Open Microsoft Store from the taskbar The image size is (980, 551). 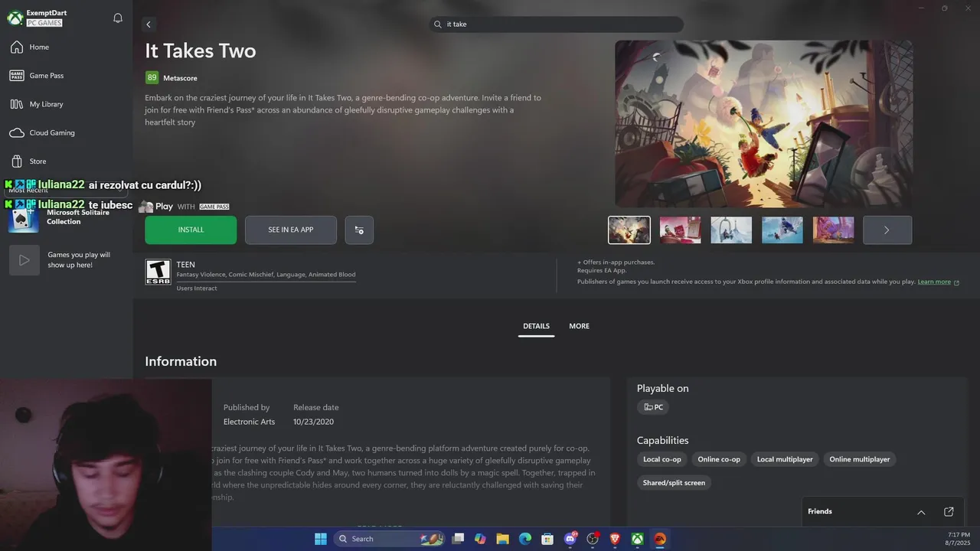click(547, 539)
